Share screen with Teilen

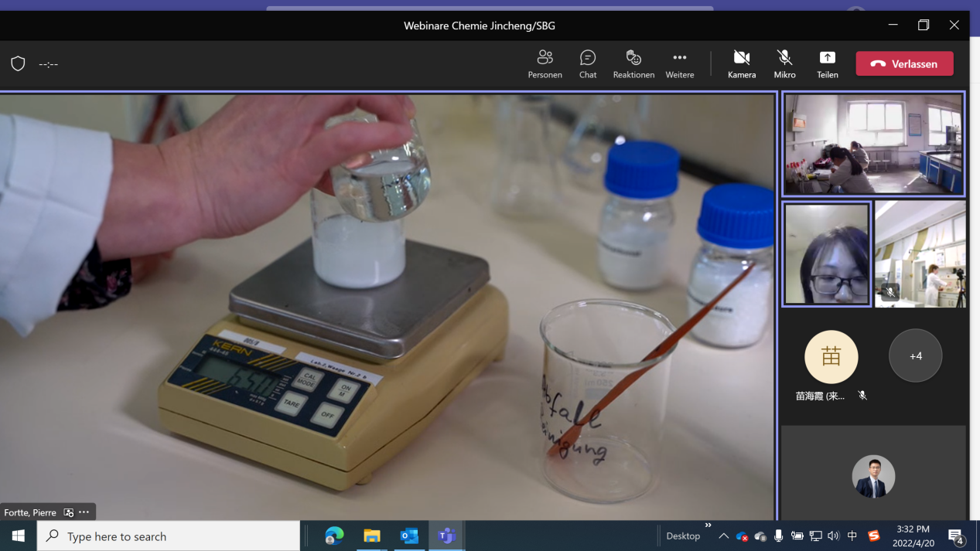[x=827, y=64]
